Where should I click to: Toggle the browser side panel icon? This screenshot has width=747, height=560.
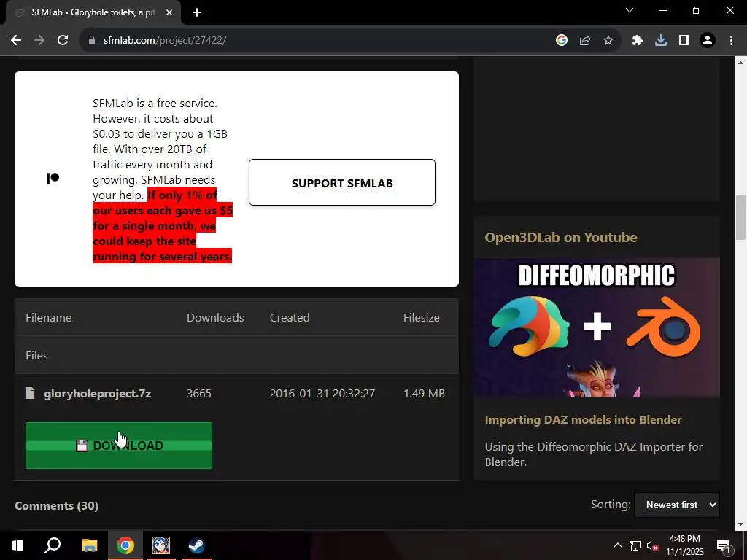pyautogui.click(x=684, y=41)
